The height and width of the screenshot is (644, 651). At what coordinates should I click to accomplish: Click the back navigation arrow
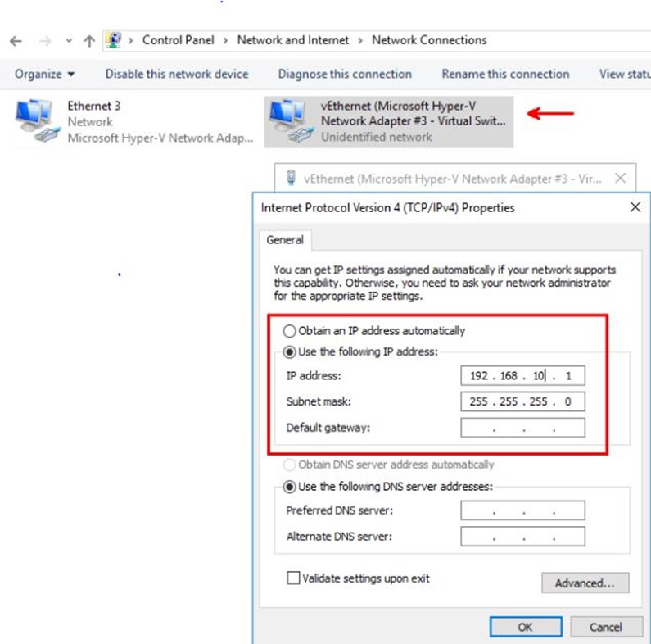(16, 40)
